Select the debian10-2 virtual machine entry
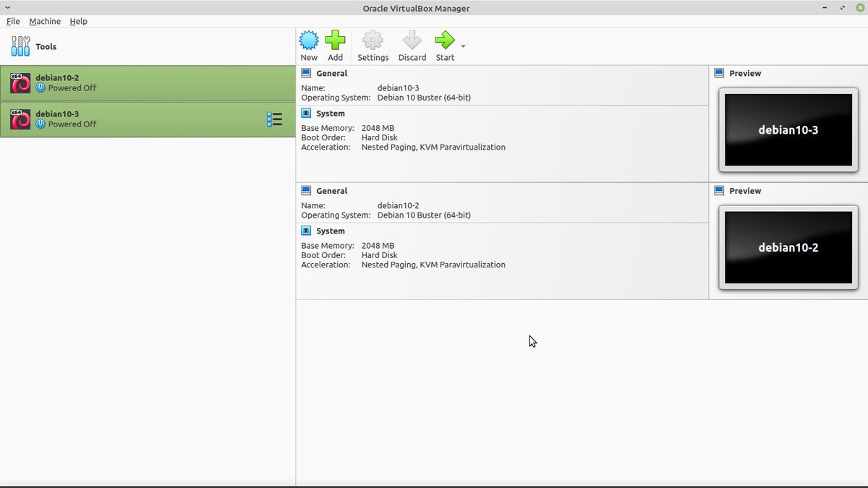 point(148,83)
